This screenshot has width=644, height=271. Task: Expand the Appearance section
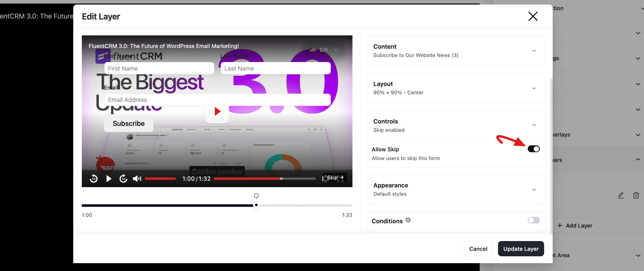coord(534,190)
